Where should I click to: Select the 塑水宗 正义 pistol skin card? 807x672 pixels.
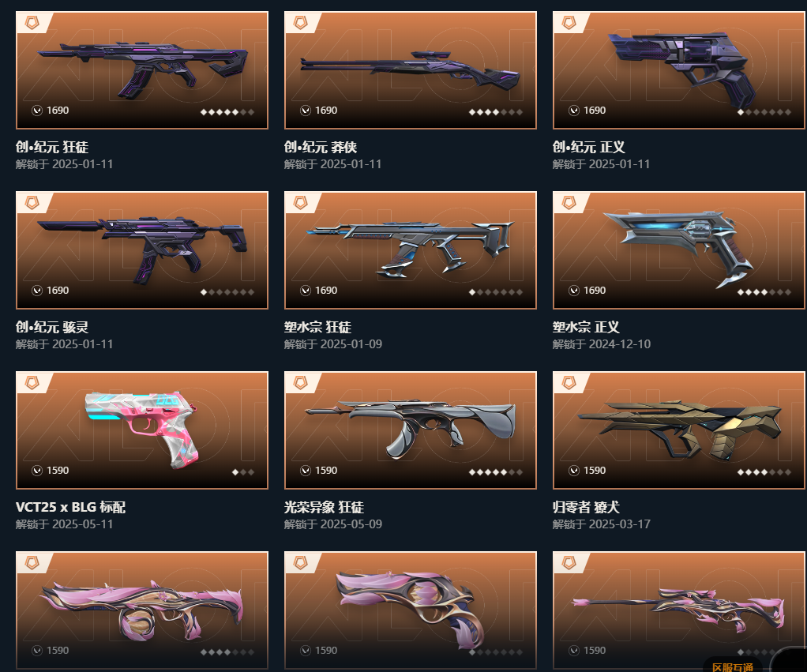coord(679,250)
